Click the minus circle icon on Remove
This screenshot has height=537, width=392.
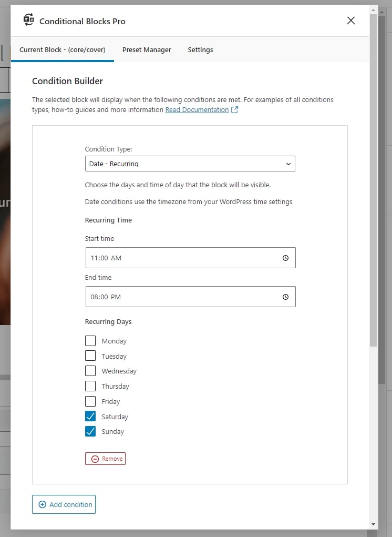pyautogui.click(x=95, y=459)
